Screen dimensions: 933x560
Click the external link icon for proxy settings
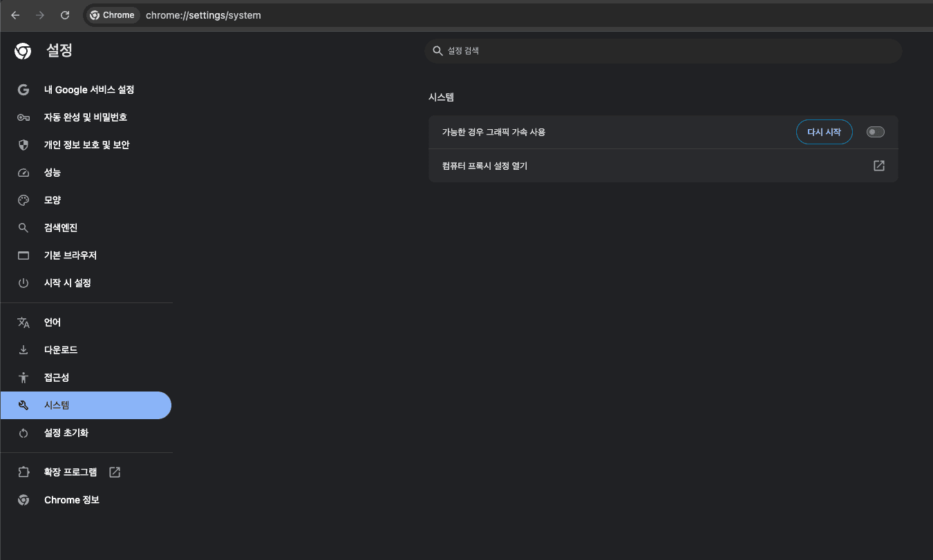[x=878, y=166]
